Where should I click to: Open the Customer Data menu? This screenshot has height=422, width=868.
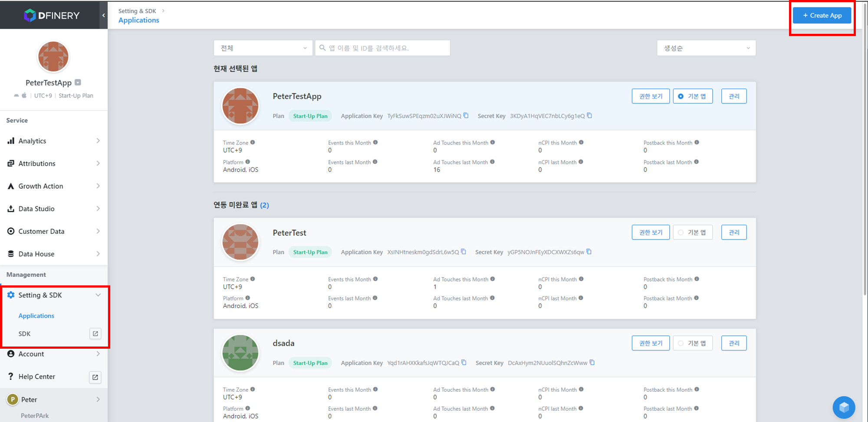(54, 231)
